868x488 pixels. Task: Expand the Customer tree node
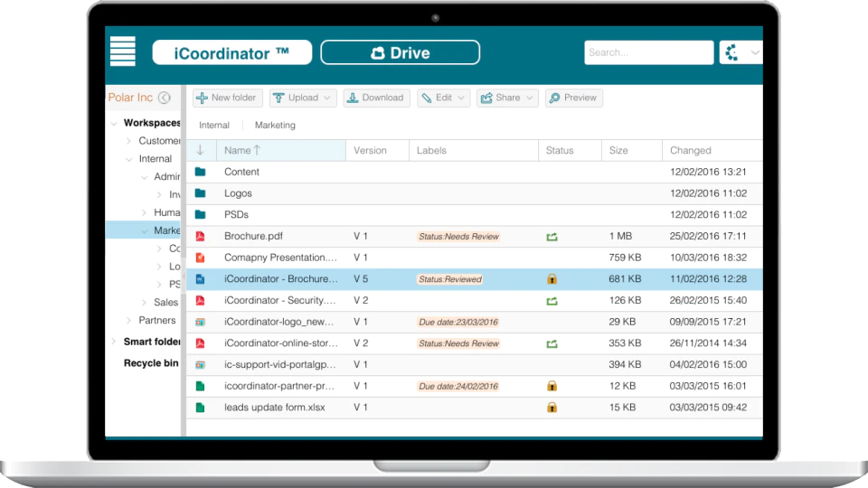point(128,141)
